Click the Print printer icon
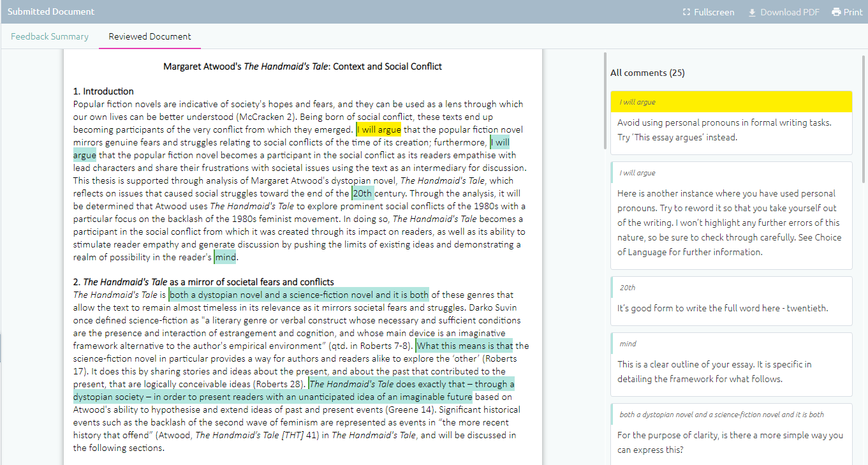This screenshot has height=465, width=868. [x=836, y=12]
